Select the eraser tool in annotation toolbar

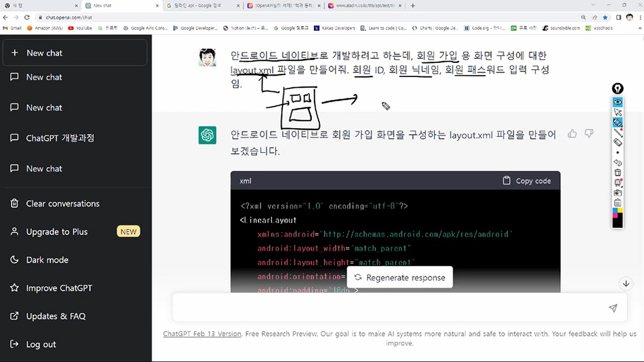[x=617, y=142]
